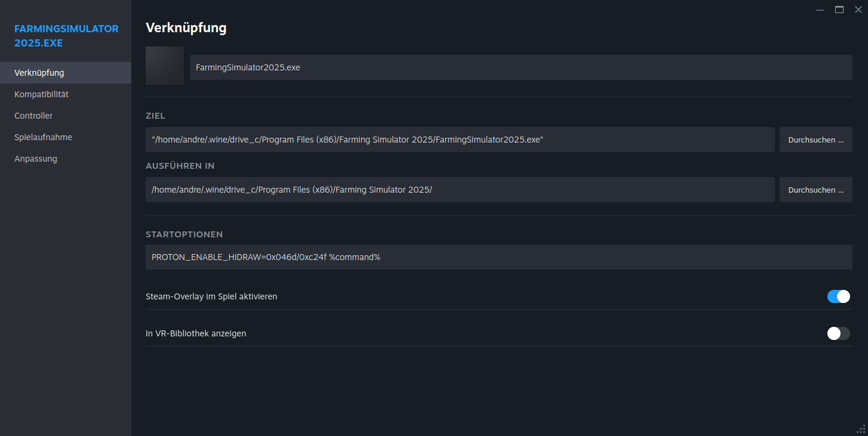Click the resize grip in window corner

tap(861, 429)
